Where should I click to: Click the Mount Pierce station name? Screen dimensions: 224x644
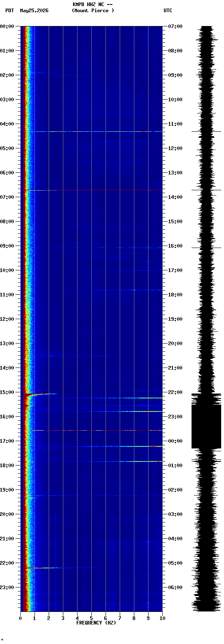pos(93,11)
